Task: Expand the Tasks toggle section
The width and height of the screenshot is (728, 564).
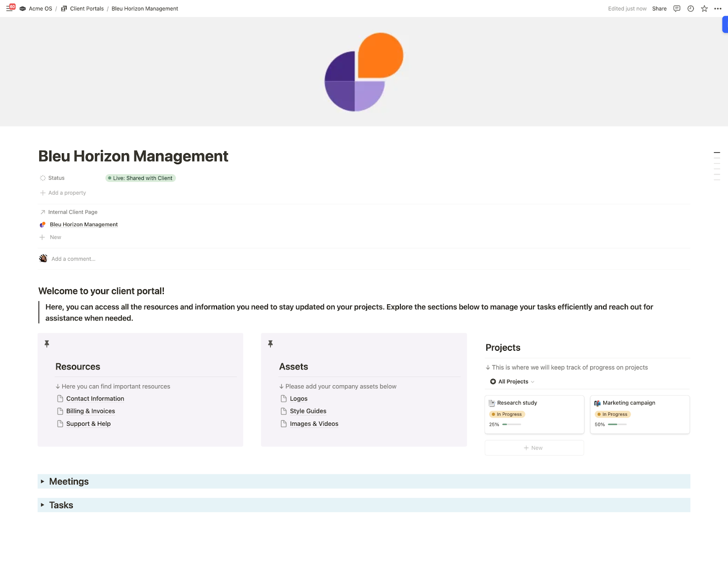Action: point(42,505)
